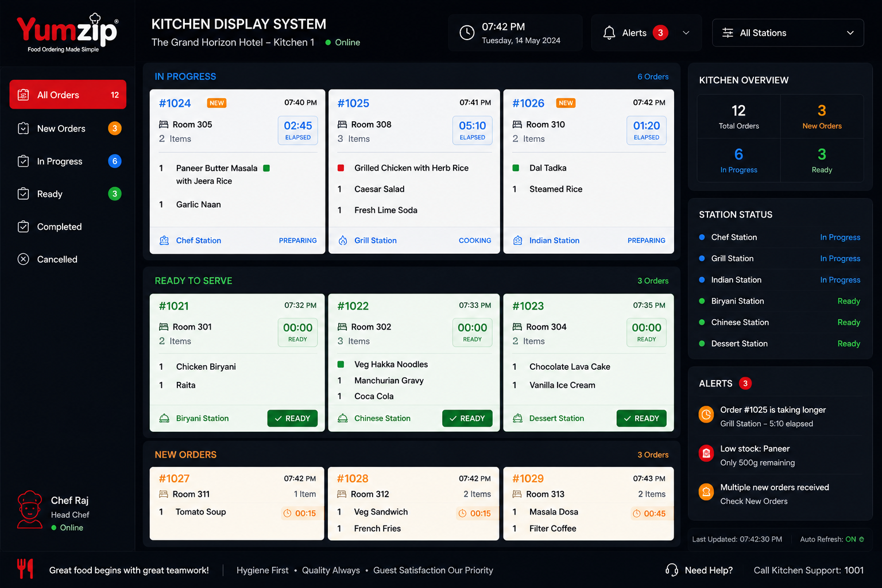
Task: Click the New Orders 3 overview tile
Action: [x=822, y=117]
